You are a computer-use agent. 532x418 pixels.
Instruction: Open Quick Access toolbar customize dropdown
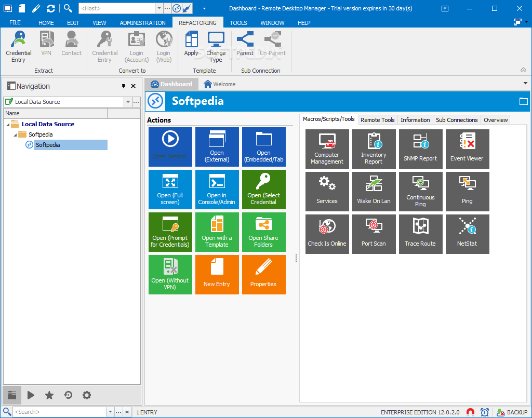pyautogui.click(x=204, y=8)
